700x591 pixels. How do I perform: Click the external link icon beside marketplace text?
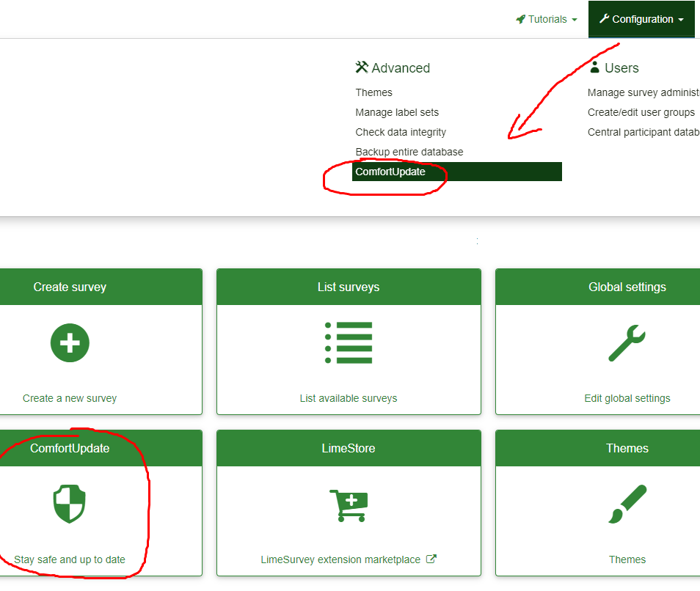431,559
